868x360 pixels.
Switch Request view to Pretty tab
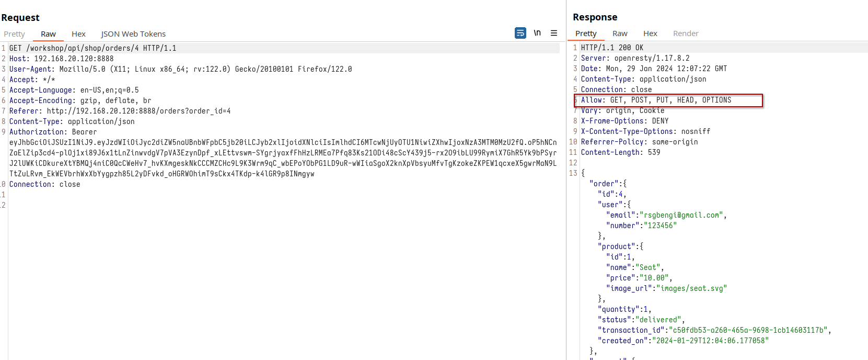[15, 34]
